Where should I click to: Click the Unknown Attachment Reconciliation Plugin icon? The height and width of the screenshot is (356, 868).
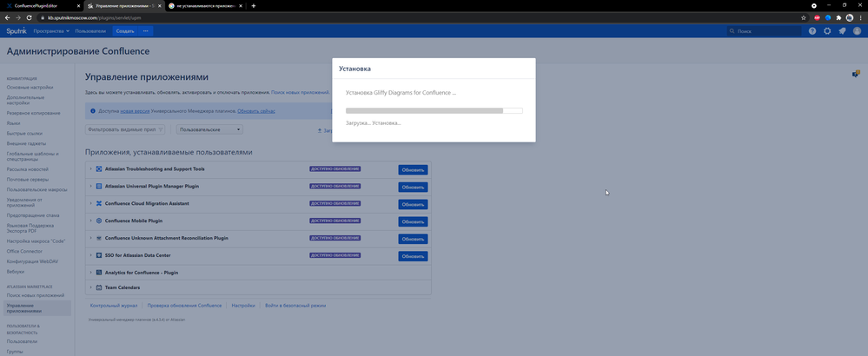[99, 238]
